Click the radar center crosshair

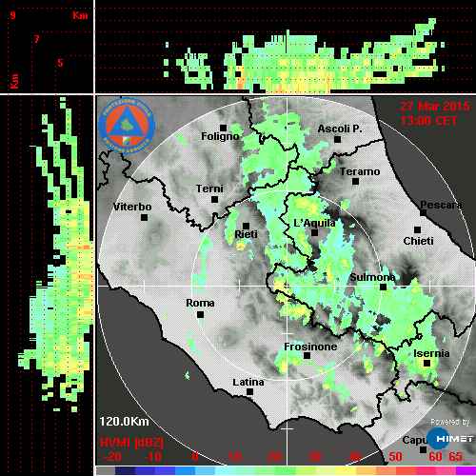(x=287, y=287)
